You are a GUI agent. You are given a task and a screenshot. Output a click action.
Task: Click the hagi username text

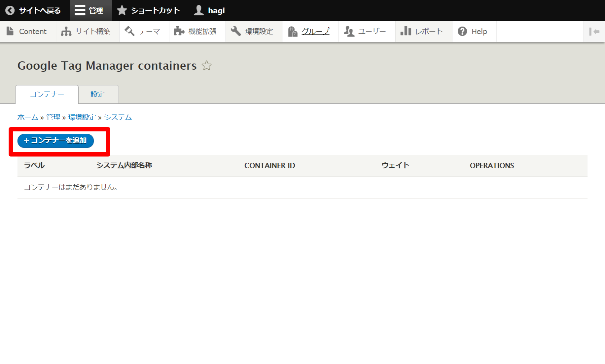(x=216, y=11)
